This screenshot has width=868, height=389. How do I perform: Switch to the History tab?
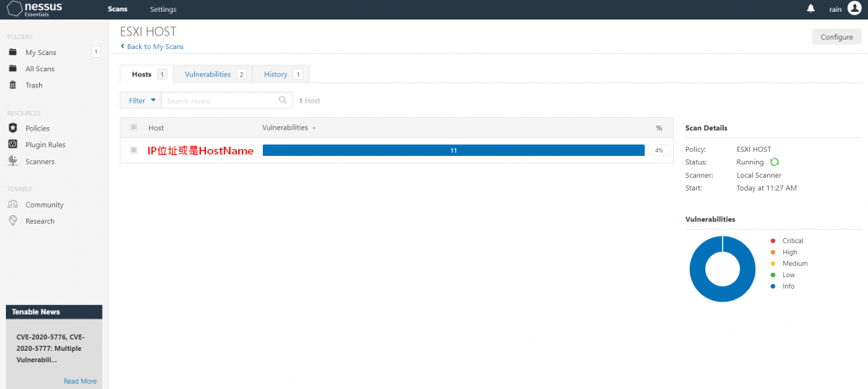[x=281, y=74]
